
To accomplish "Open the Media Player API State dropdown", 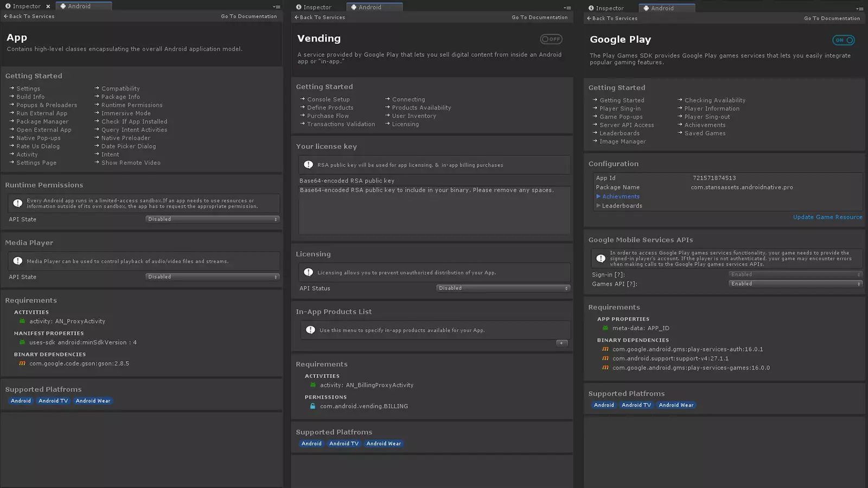I will [x=212, y=277].
